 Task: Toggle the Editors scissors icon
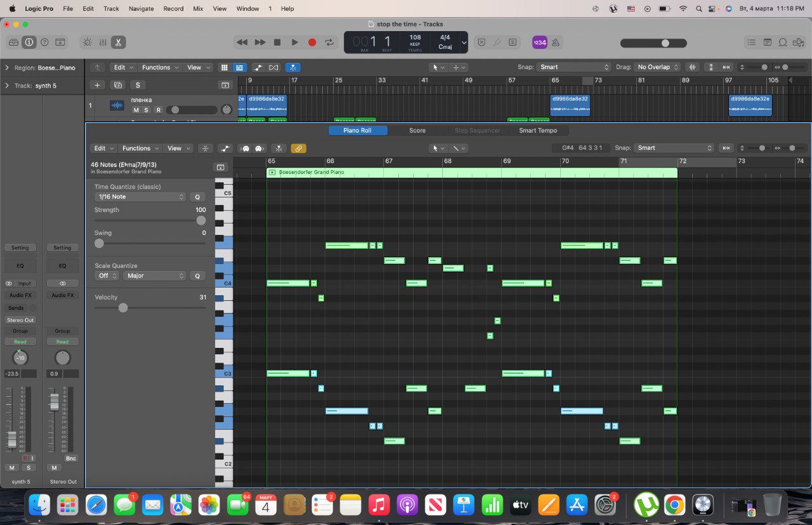pos(118,43)
